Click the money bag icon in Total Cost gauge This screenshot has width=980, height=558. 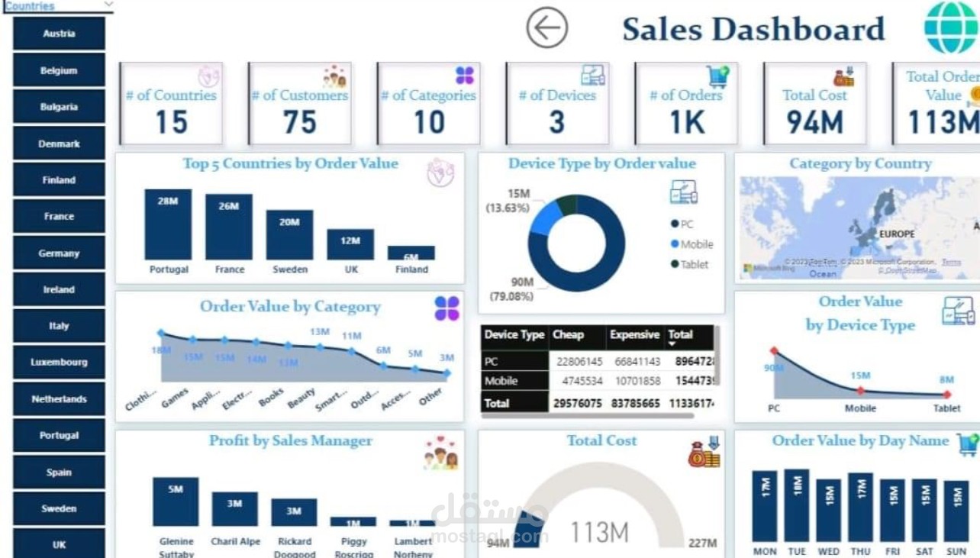click(704, 451)
